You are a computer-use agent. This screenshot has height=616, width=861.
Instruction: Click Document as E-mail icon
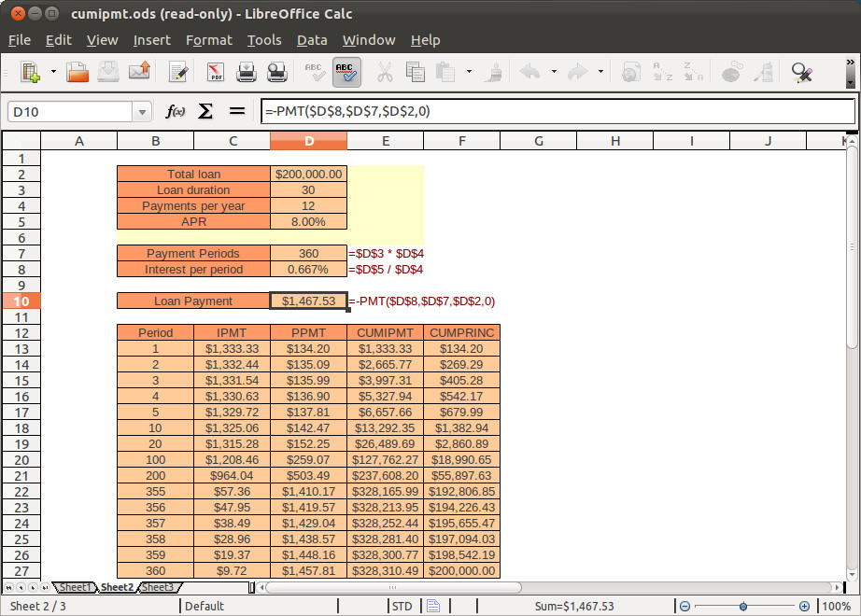tap(139, 72)
